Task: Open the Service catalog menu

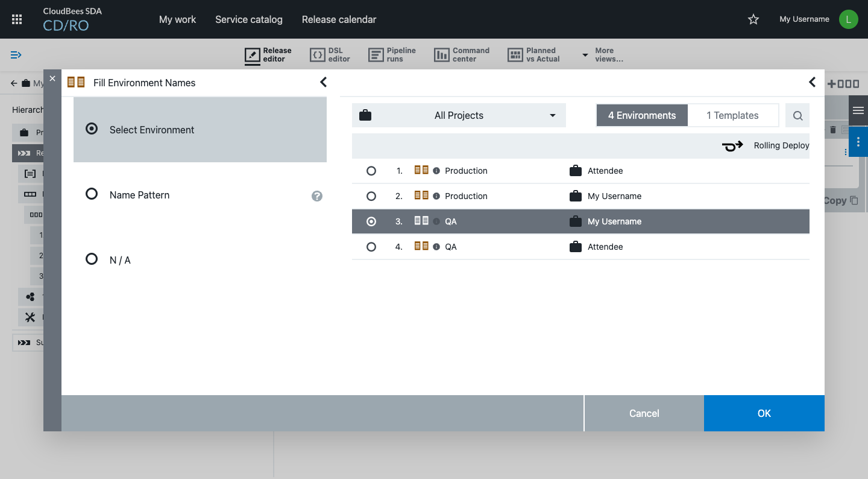Action: point(249,19)
